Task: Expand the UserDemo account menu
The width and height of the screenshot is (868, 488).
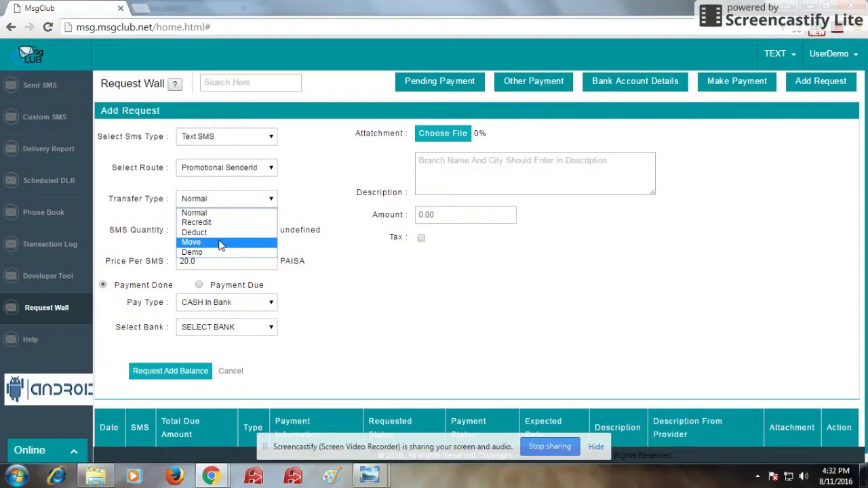Action: 833,54
